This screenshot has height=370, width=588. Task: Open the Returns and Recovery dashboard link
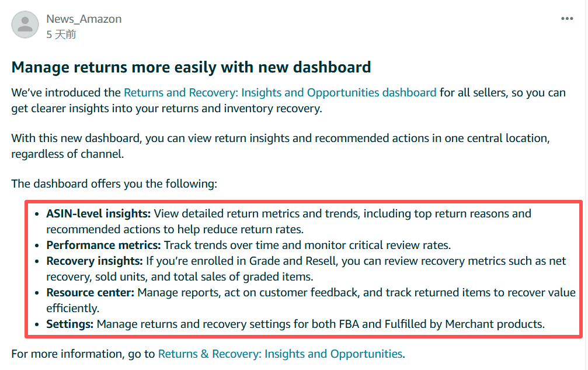pos(280,92)
